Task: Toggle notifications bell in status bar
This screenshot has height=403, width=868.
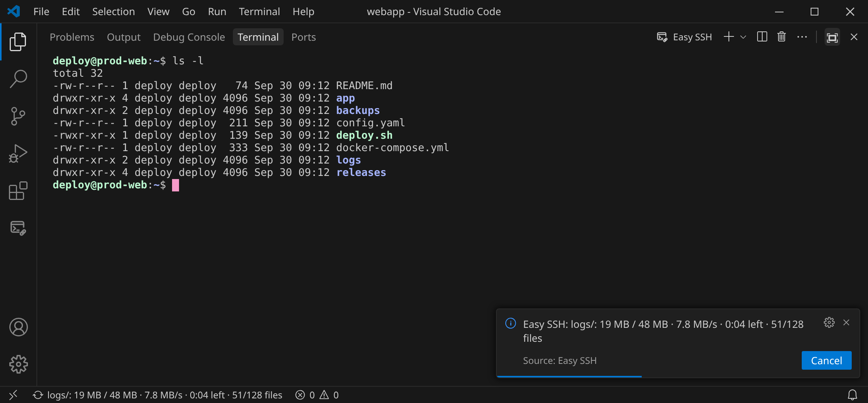Action: 852,395
